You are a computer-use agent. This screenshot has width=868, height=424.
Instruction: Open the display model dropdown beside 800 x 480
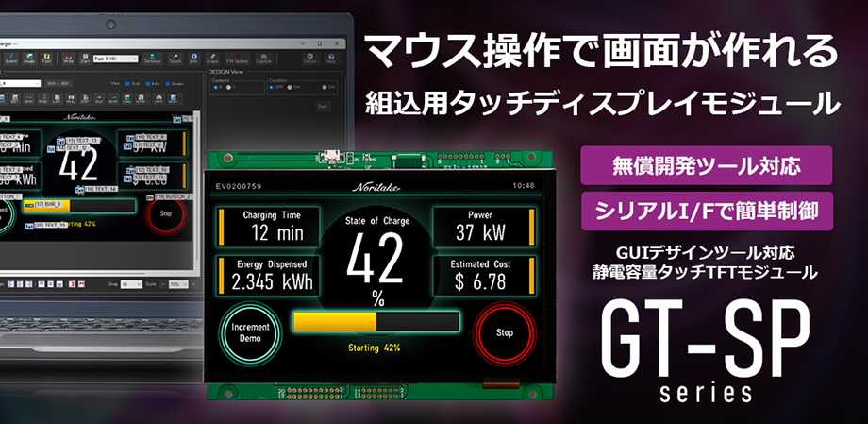pos(20,84)
